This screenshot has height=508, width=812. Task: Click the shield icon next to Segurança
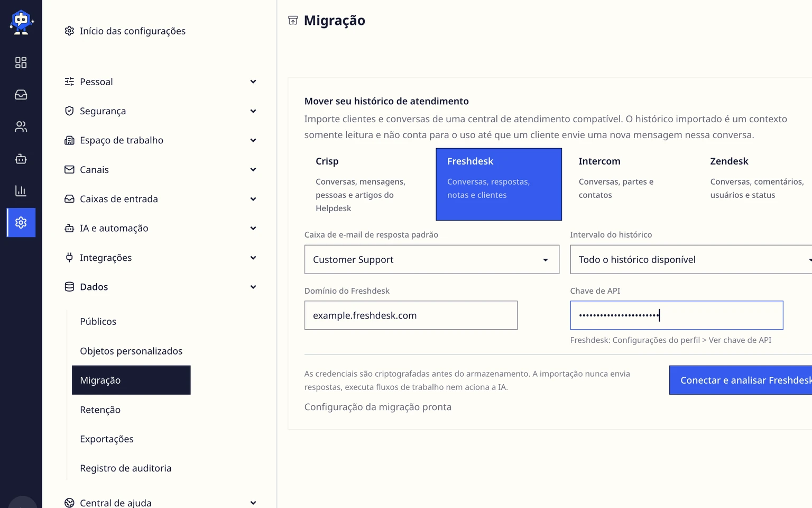click(x=69, y=111)
